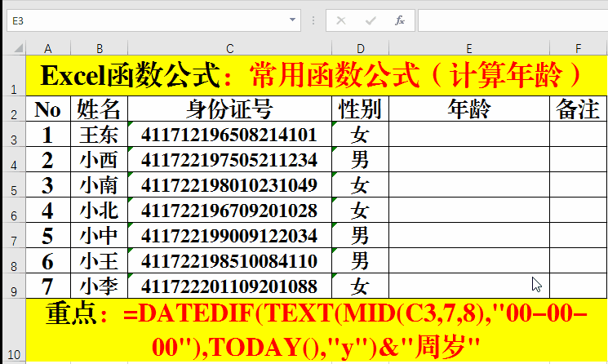This screenshot has width=608, height=364.
Task: Click the cancel X icon in formula bar
Action: (341, 20)
